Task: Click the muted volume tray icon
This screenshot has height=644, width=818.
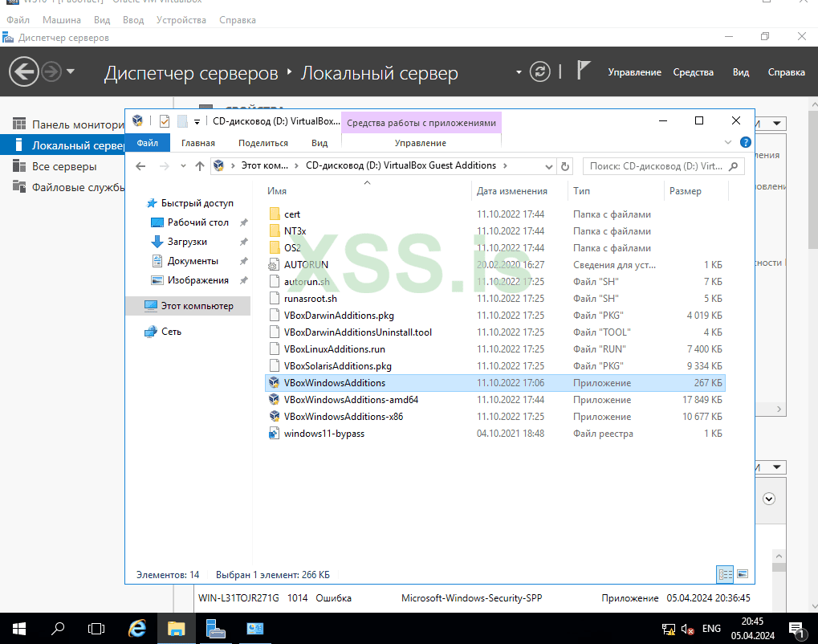Action: point(688,629)
